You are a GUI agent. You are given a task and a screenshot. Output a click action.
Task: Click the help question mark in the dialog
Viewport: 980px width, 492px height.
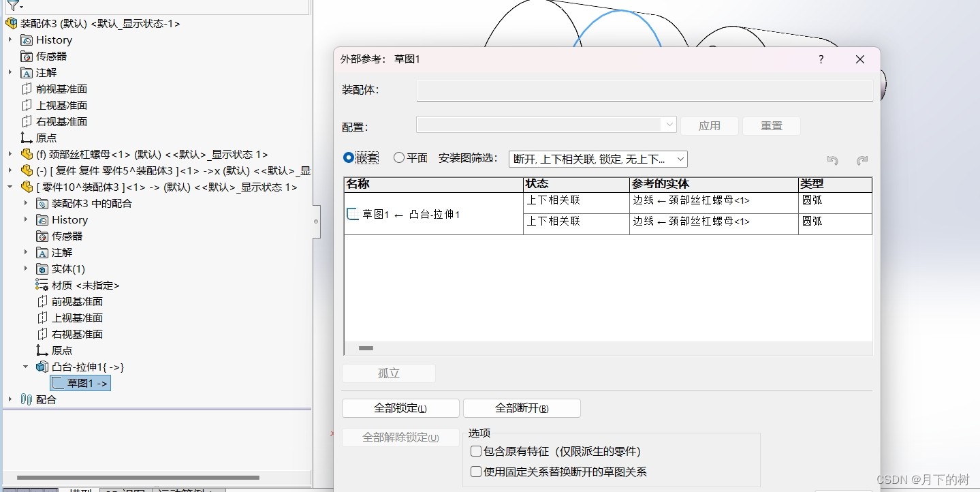tap(821, 59)
